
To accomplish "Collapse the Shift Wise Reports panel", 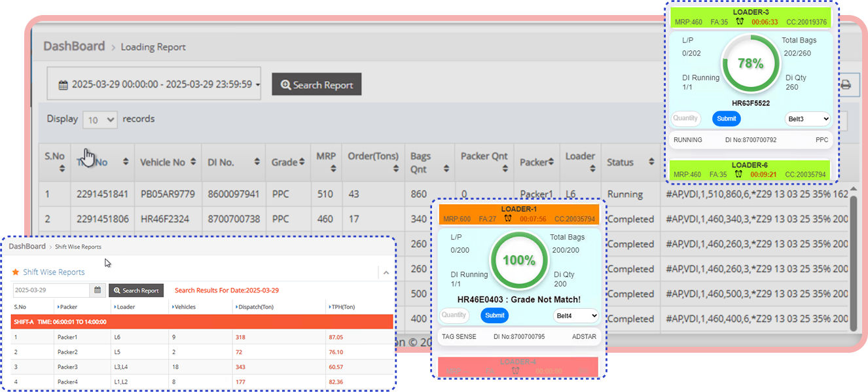I will [x=386, y=272].
